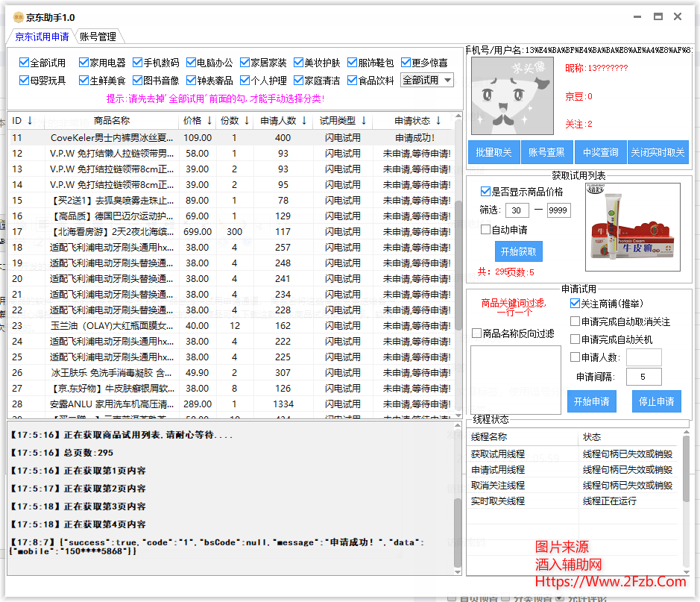Enable the 自动申请 checkbox
The height and width of the screenshot is (602, 700).
click(485, 230)
